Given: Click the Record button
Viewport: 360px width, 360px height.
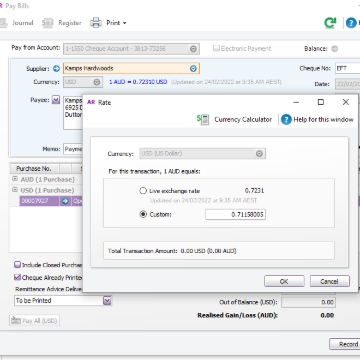Looking at the screenshot, I should click(x=345, y=344).
